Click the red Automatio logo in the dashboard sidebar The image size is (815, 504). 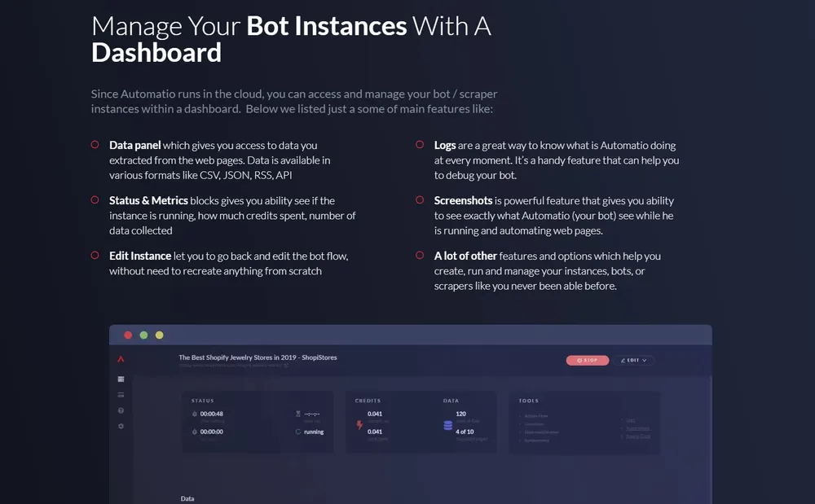(x=121, y=359)
